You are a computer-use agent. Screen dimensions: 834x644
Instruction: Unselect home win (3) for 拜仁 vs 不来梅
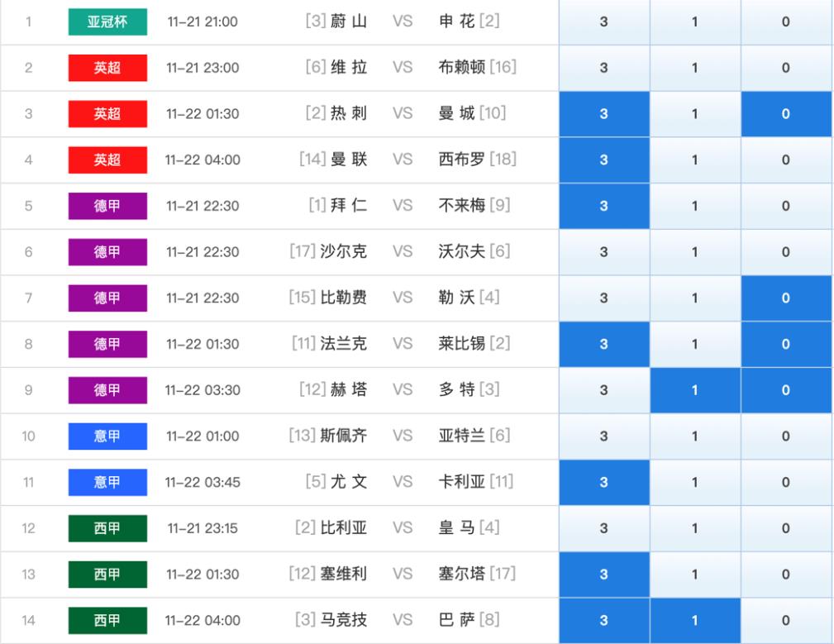(604, 206)
